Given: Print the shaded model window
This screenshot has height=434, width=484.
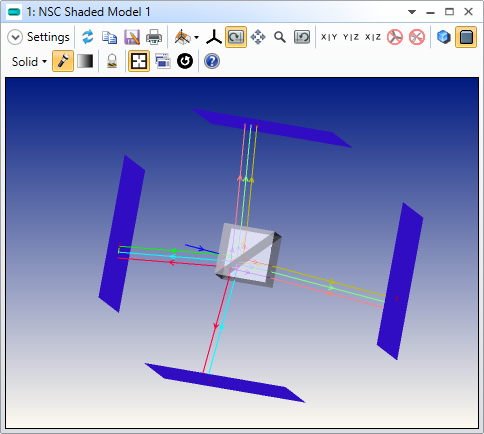Looking at the screenshot, I should point(154,37).
